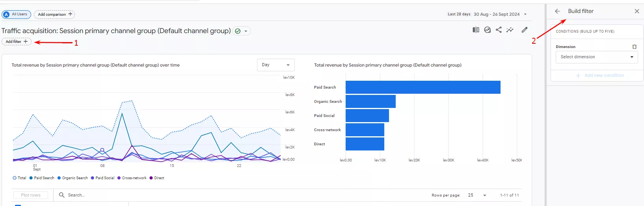Click the green report status checkmark
The height and width of the screenshot is (206, 644).
tap(238, 31)
